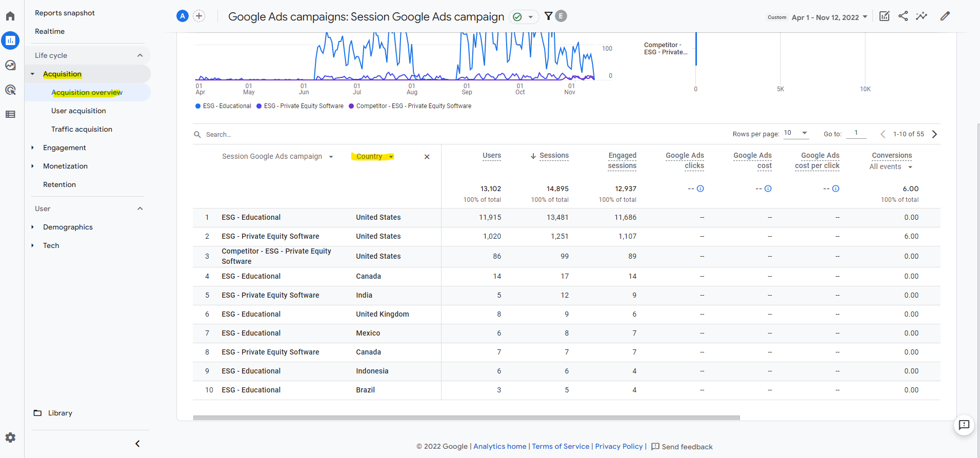The image size is (980, 458).
Task: Open Reports snapshot
Action: [x=65, y=13]
